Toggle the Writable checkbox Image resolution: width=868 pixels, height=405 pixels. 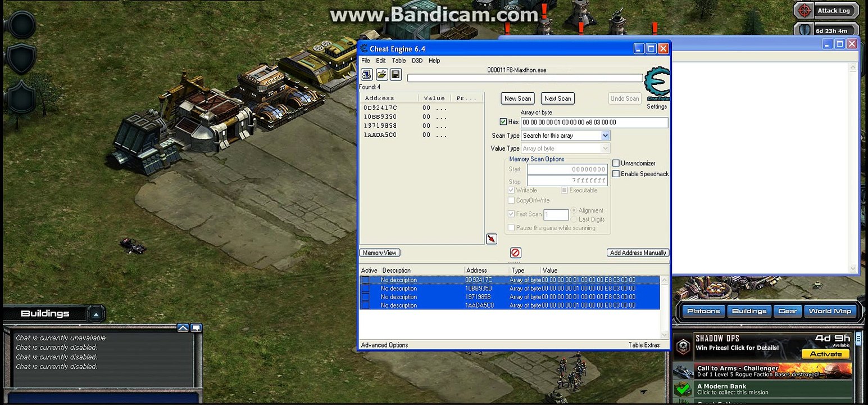[511, 190]
